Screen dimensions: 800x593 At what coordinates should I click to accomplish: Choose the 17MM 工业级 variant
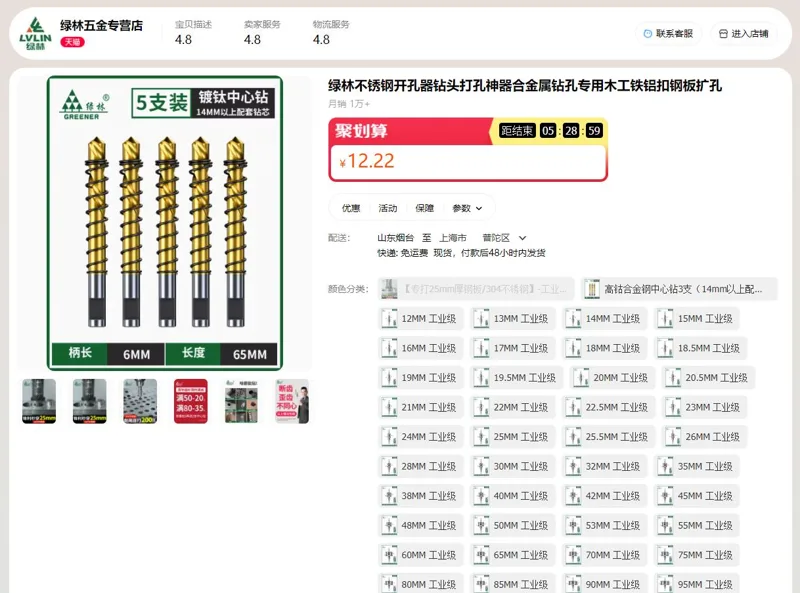512,348
